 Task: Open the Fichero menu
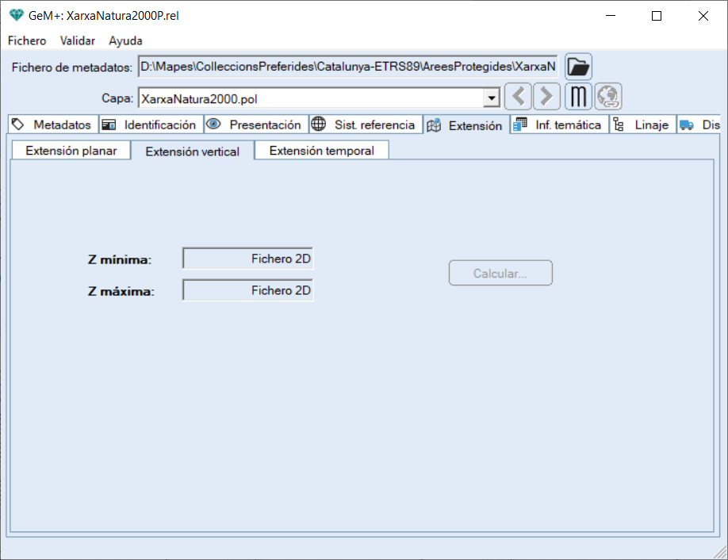pyautogui.click(x=27, y=40)
